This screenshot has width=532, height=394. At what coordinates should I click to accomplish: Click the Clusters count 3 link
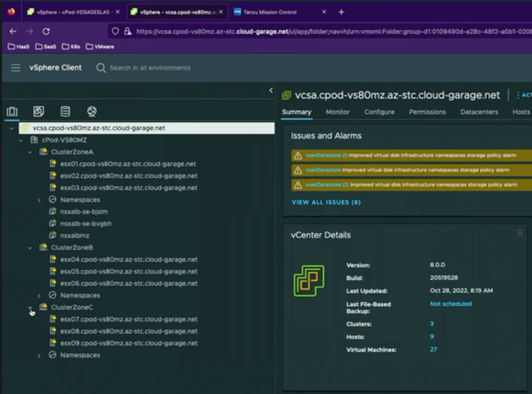(432, 324)
